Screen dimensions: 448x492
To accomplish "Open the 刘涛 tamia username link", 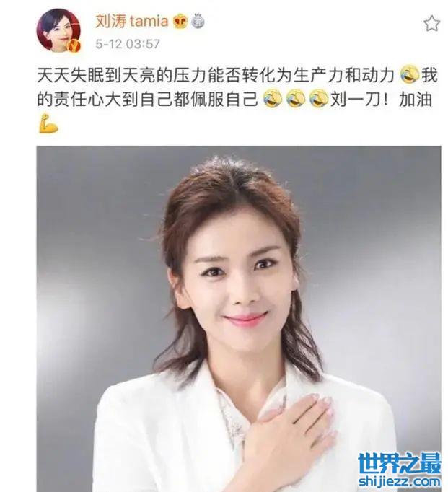I will point(132,22).
